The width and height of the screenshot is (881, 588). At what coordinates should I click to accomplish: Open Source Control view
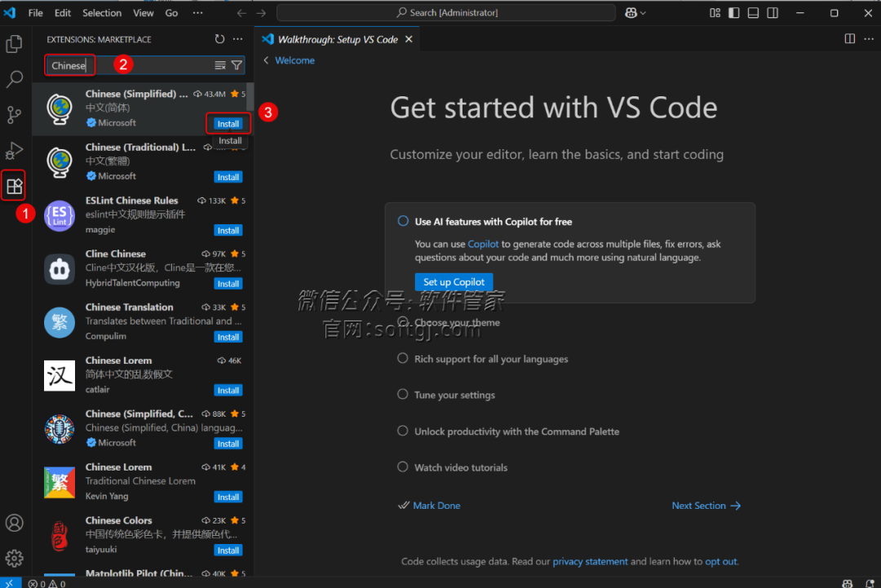point(14,115)
